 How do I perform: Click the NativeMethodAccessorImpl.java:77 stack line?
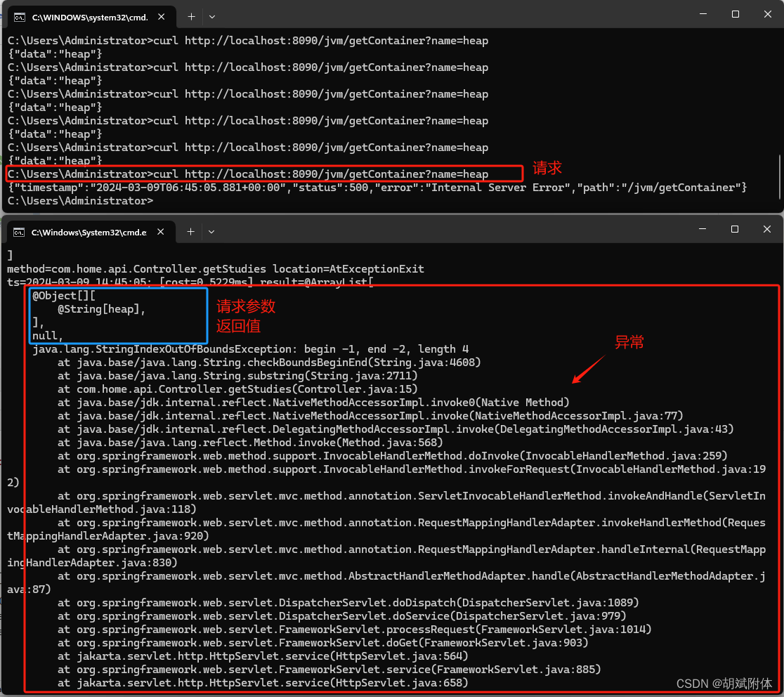[370, 416]
